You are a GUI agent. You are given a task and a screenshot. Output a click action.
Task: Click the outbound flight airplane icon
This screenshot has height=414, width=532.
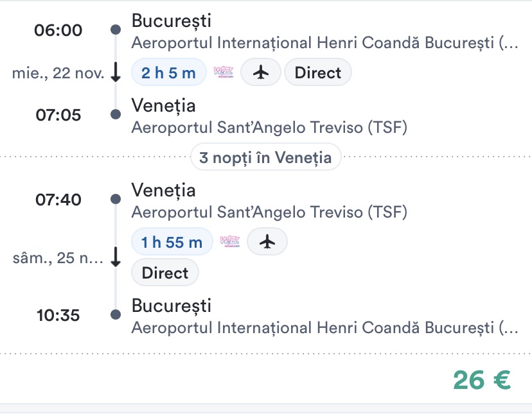click(x=260, y=73)
